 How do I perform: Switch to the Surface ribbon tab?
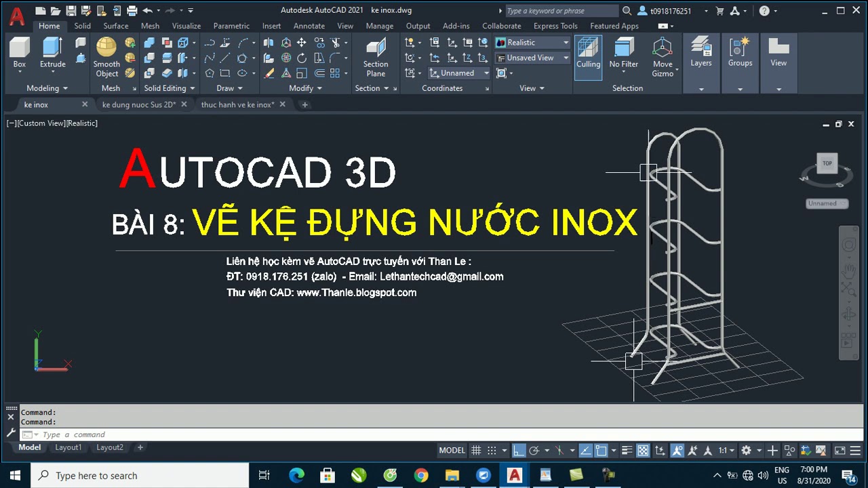(115, 26)
